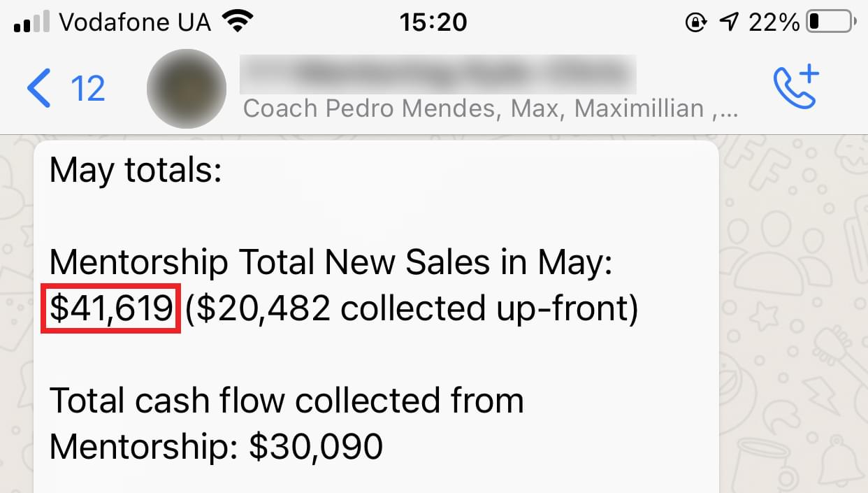This screenshot has width=868, height=493.
Task: Tap the participants list starting Coach Pedro Mendes
Action: coord(491,108)
